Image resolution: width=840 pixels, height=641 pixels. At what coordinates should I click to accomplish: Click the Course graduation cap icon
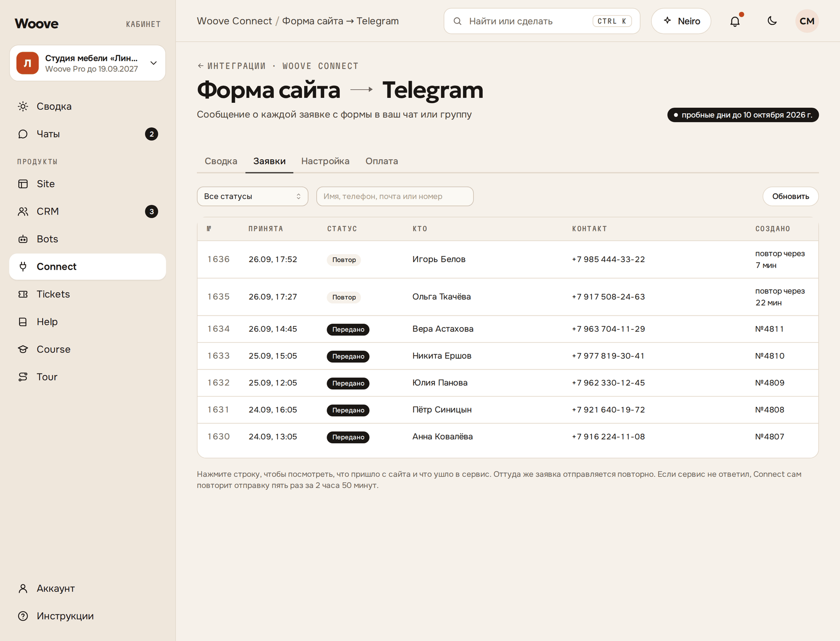pos(23,349)
